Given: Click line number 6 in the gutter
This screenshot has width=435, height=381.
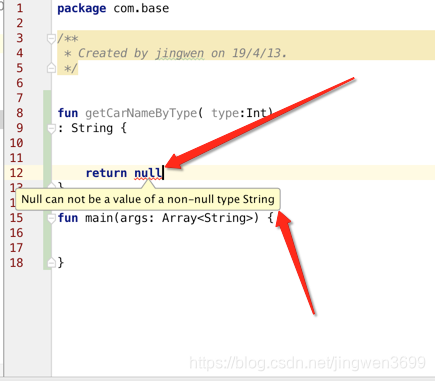Looking at the screenshot, I should (20, 83).
